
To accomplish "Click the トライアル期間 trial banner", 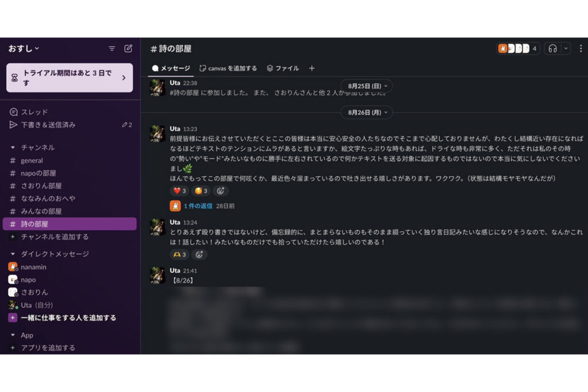I will coord(69,78).
